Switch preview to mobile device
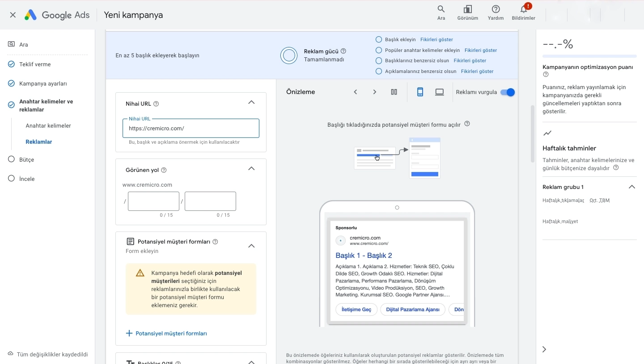The width and height of the screenshot is (644, 364). 420,92
